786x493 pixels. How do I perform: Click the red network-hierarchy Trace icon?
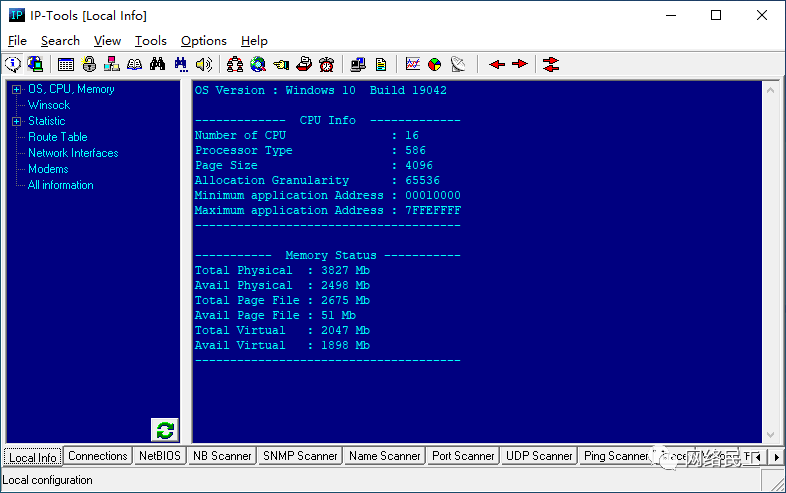235,64
